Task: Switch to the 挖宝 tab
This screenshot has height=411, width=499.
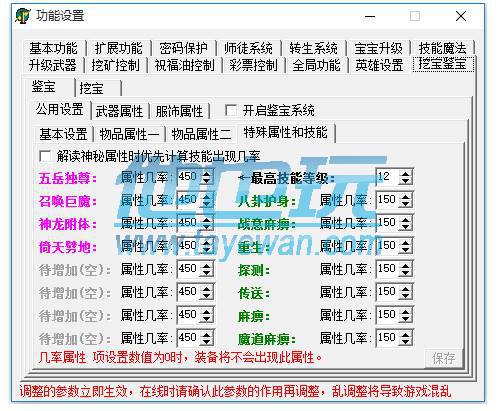Action: click(x=98, y=88)
